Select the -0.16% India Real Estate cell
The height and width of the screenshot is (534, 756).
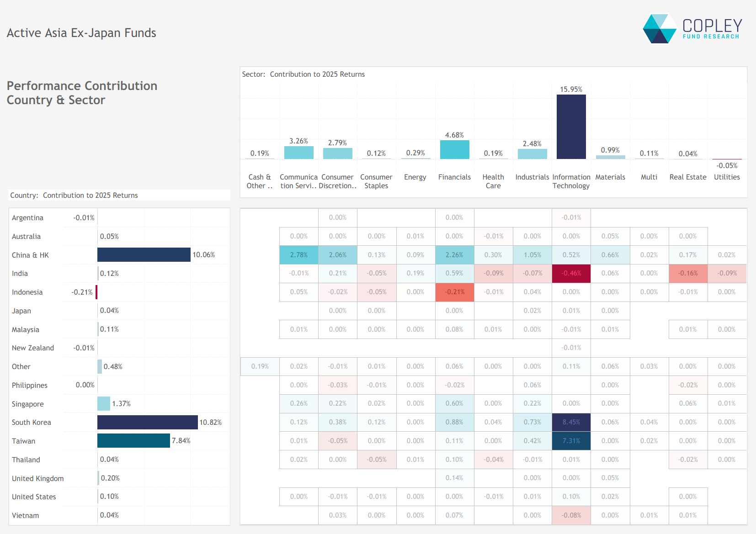coord(687,273)
